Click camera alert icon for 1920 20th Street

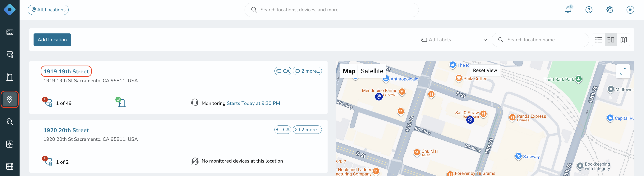click(x=47, y=161)
